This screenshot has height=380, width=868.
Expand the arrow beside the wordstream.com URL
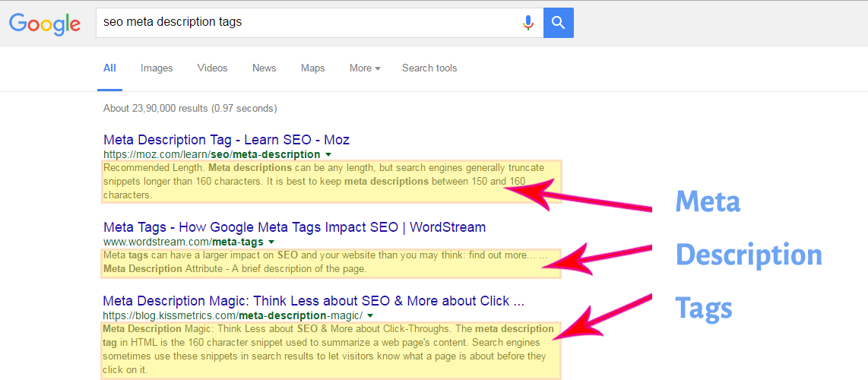point(271,242)
